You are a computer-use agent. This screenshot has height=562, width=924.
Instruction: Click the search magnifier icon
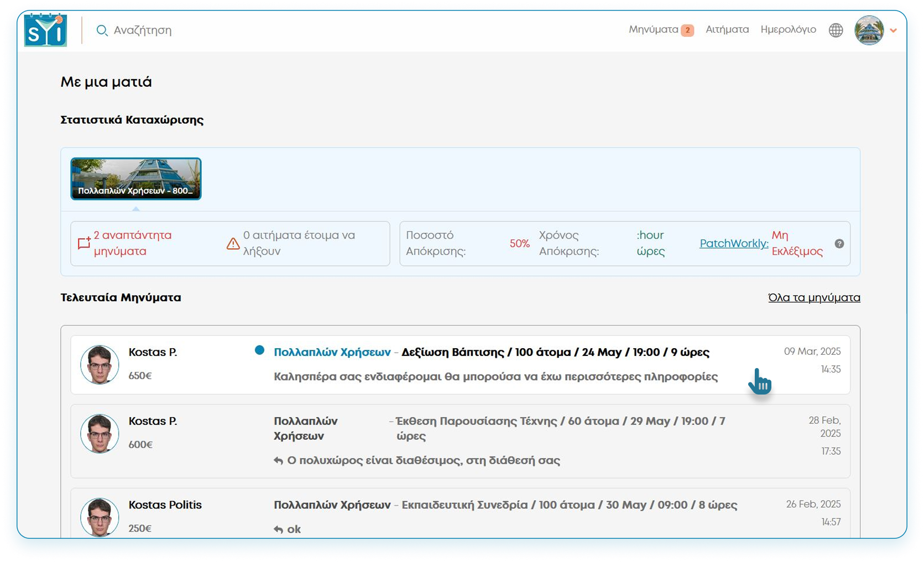point(101,30)
